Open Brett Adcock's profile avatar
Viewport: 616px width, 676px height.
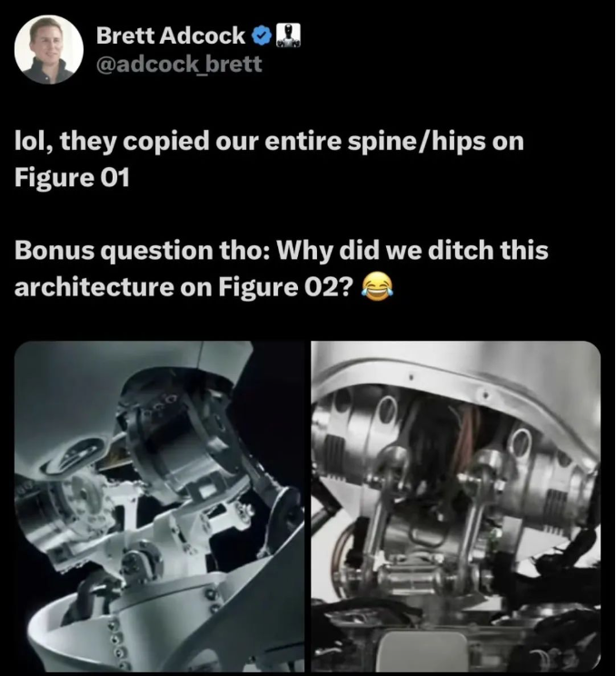point(49,49)
